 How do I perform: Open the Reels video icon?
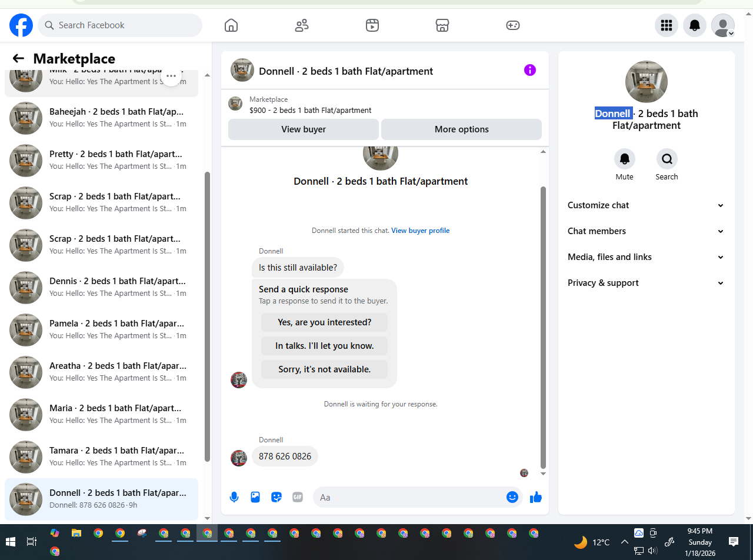click(372, 25)
